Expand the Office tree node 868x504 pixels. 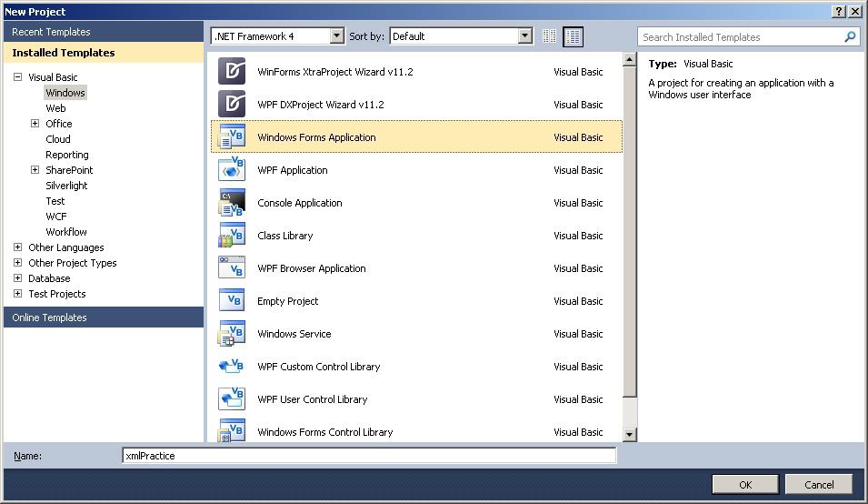click(x=35, y=124)
